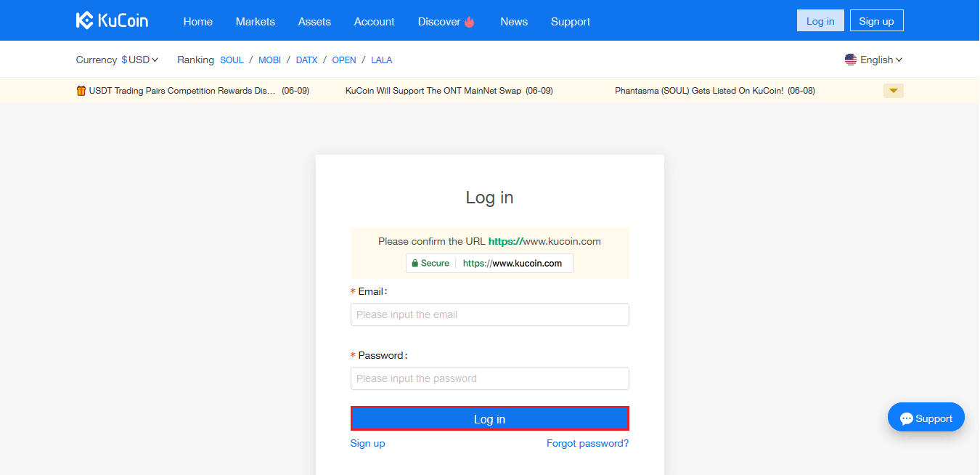Focus the Email input field
The height and width of the screenshot is (475, 980).
[x=490, y=314]
